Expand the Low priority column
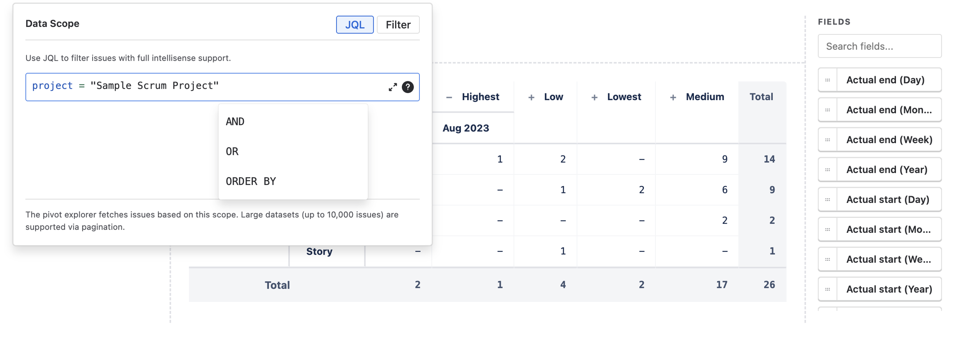 [x=531, y=97]
